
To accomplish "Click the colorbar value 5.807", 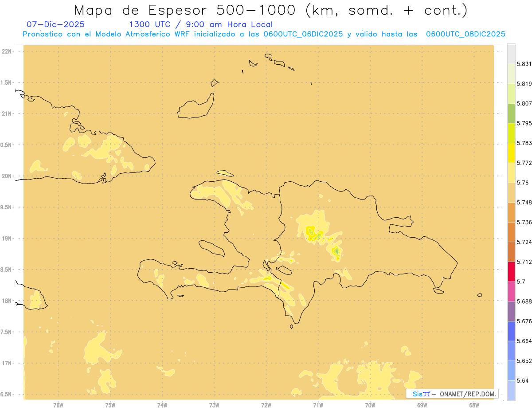I will [x=524, y=104].
